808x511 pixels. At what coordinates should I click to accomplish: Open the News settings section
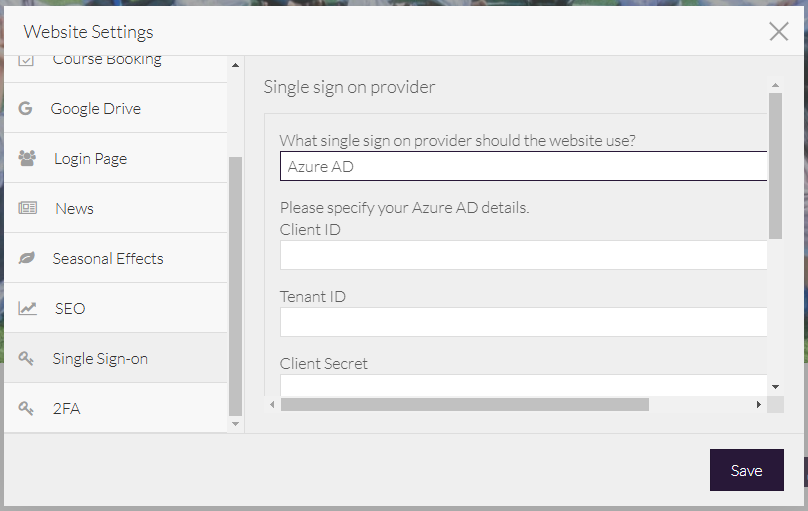pos(74,208)
